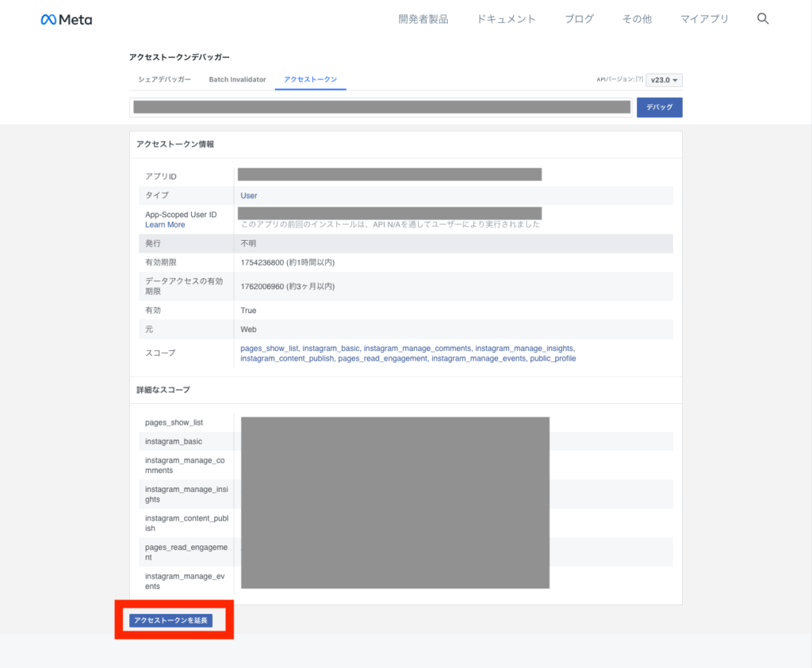The width and height of the screenshot is (812, 668).
Task: Open その他 menu
Action: coord(637,19)
